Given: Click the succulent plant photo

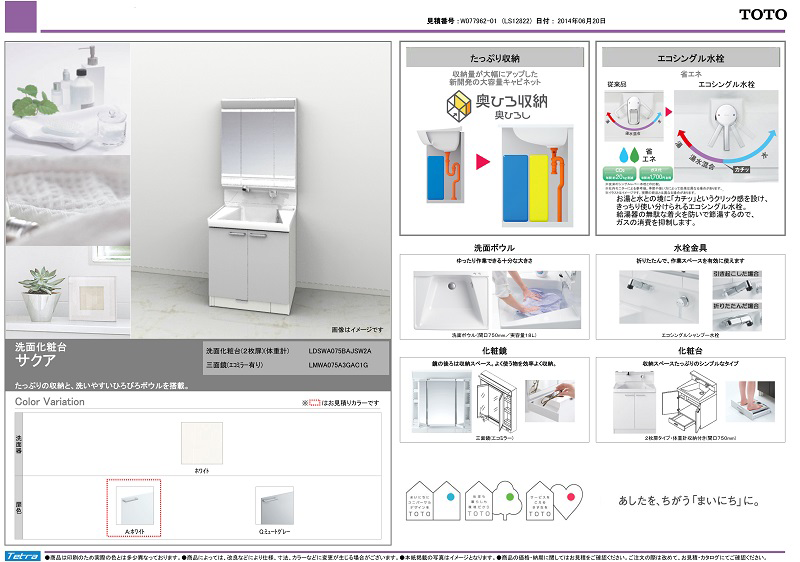Looking at the screenshot, I should point(68,292).
